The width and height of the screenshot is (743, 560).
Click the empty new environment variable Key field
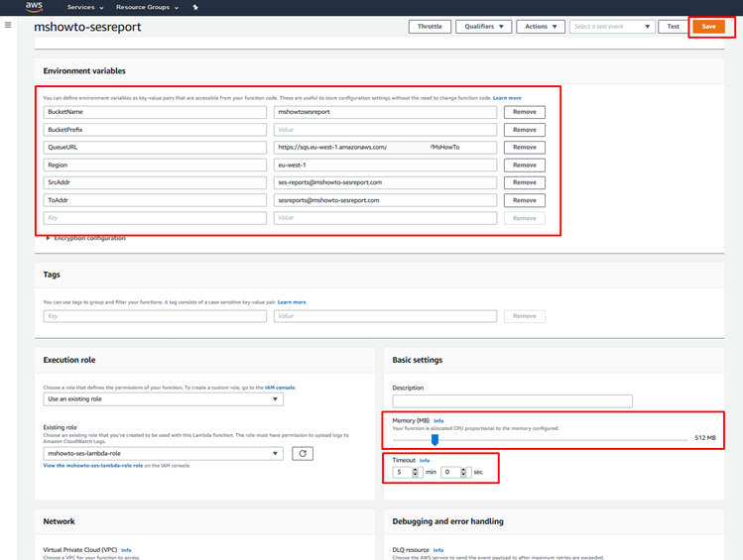(155, 218)
